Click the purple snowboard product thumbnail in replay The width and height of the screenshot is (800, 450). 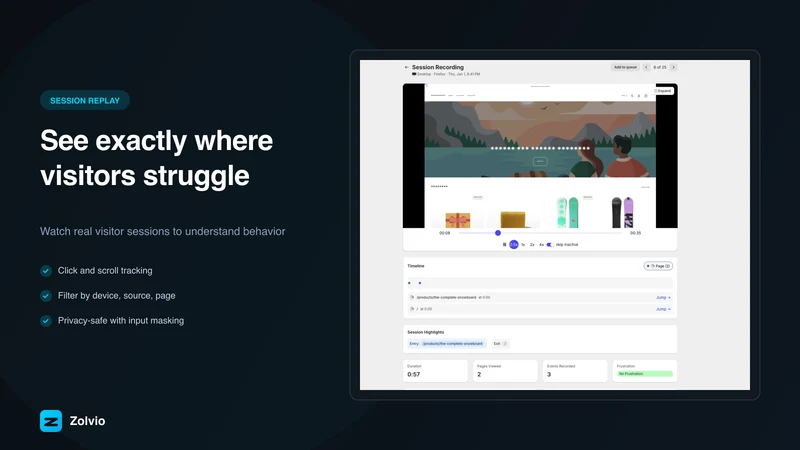point(622,212)
